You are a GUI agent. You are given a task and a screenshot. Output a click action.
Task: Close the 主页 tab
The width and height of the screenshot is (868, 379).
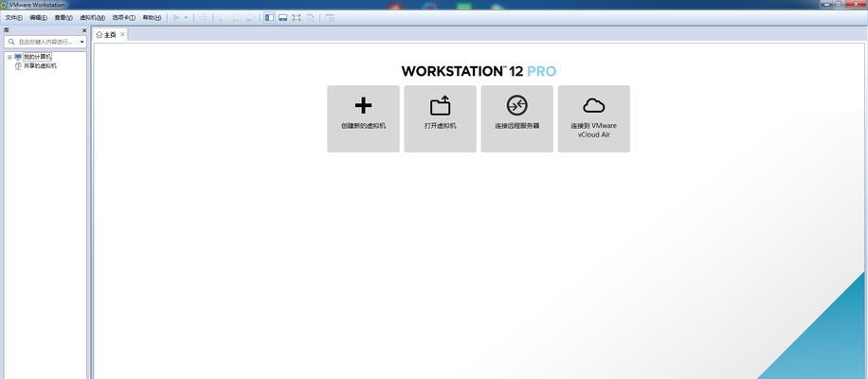pyautogui.click(x=122, y=34)
